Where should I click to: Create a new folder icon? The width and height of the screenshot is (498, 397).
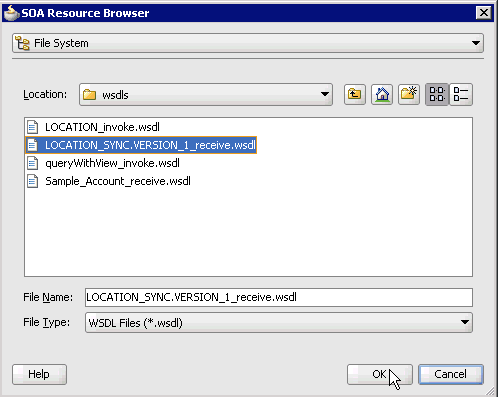pos(409,94)
